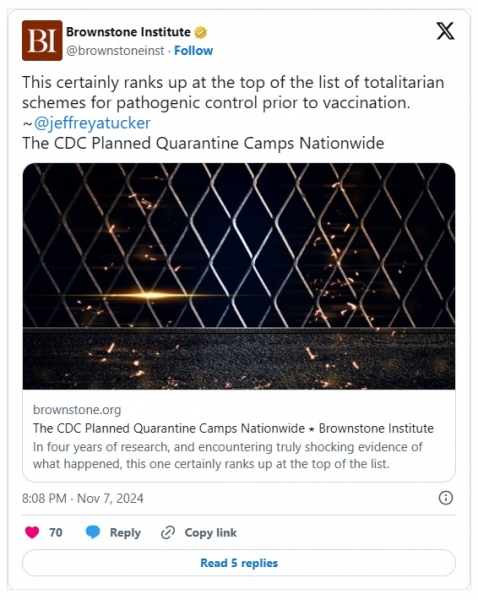Click the Reply text button
The image size is (478, 600).
[125, 532]
